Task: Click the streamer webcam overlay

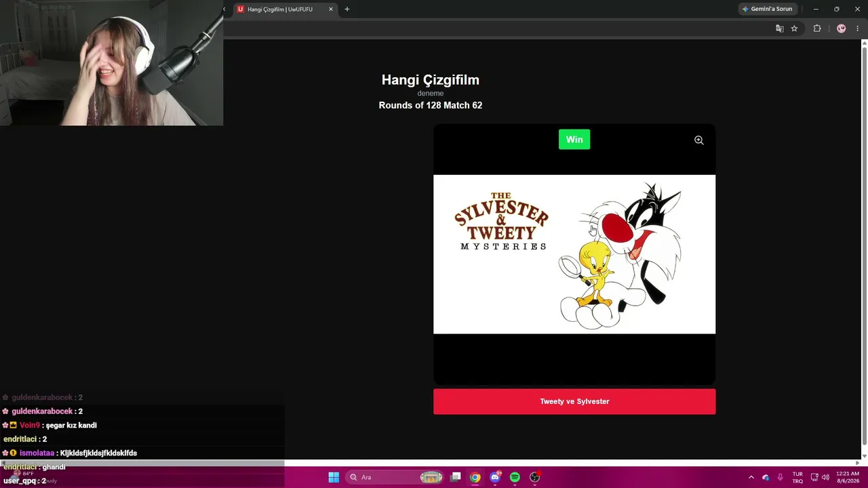Action: (111, 63)
